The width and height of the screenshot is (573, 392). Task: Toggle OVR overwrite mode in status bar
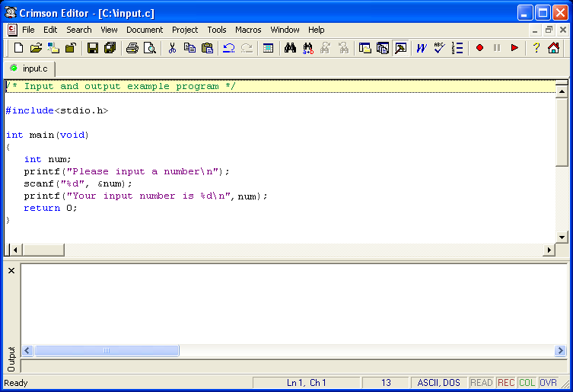point(548,383)
